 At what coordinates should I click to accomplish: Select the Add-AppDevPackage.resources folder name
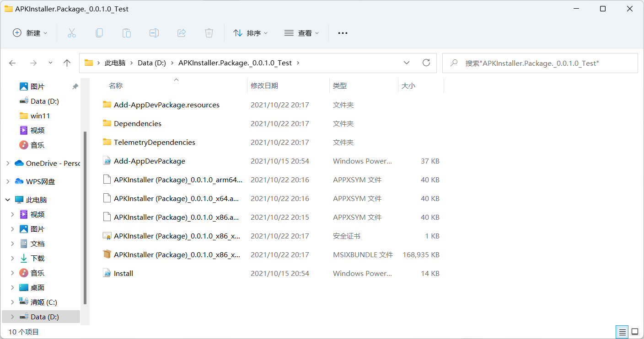pyautogui.click(x=166, y=105)
